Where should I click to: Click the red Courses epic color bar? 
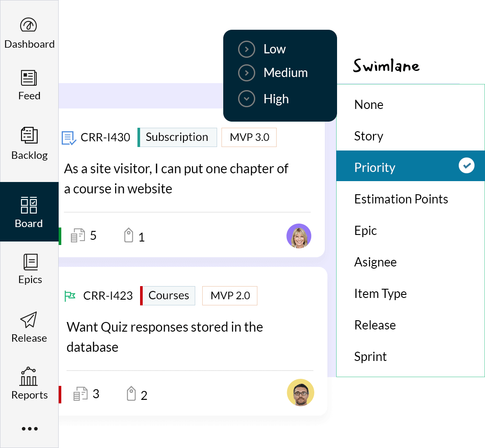click(141, 296)
